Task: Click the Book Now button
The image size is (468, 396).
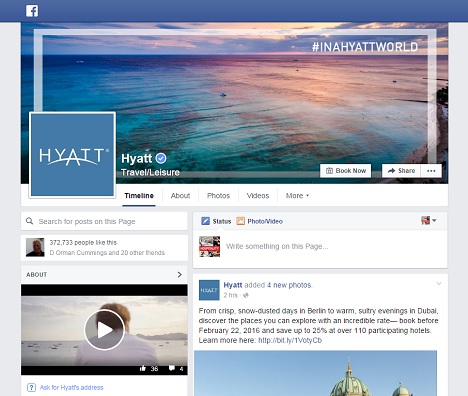Action: (x=346, y=171)
